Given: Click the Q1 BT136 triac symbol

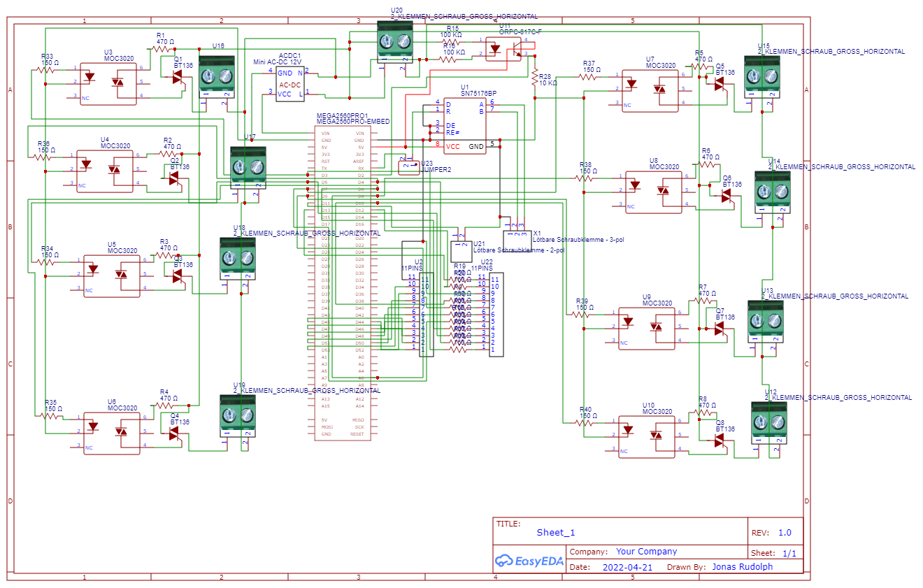Looking at the screenshot, I should pos(179,78).
